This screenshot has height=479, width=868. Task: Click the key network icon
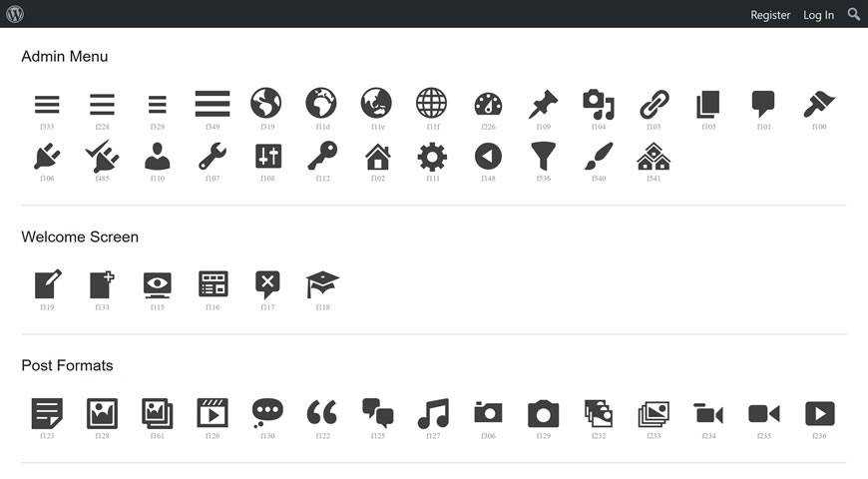(322, 156)
